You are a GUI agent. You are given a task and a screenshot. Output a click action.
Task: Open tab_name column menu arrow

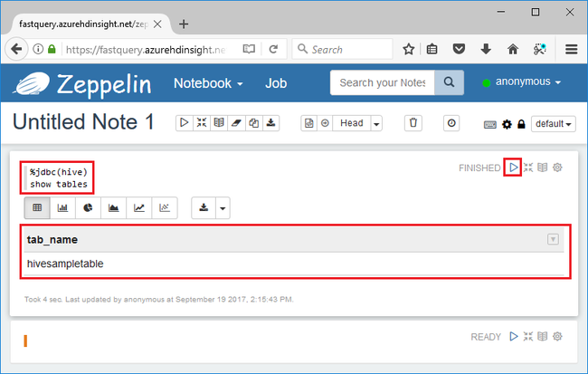pos(553,239)
